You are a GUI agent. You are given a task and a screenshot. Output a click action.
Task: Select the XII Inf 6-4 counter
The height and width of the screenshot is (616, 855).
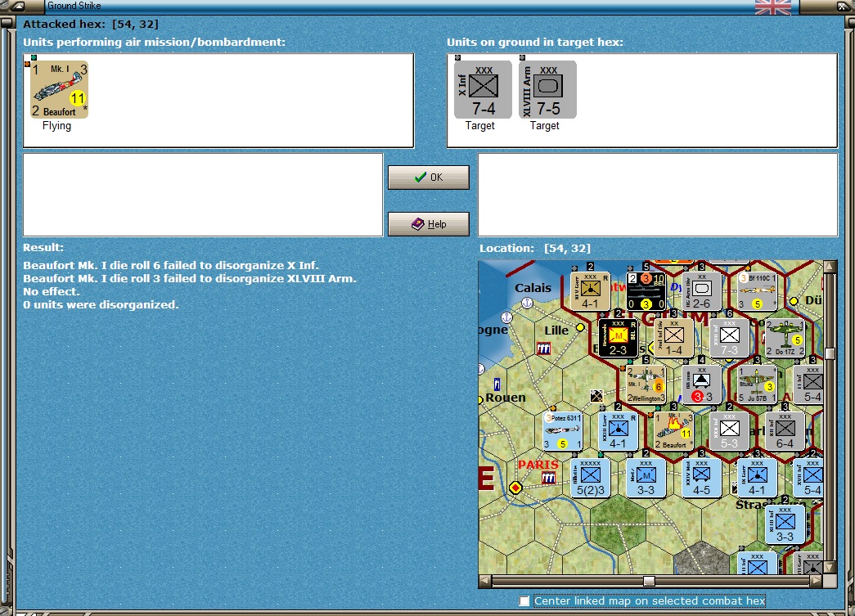[x=785, y=430]
